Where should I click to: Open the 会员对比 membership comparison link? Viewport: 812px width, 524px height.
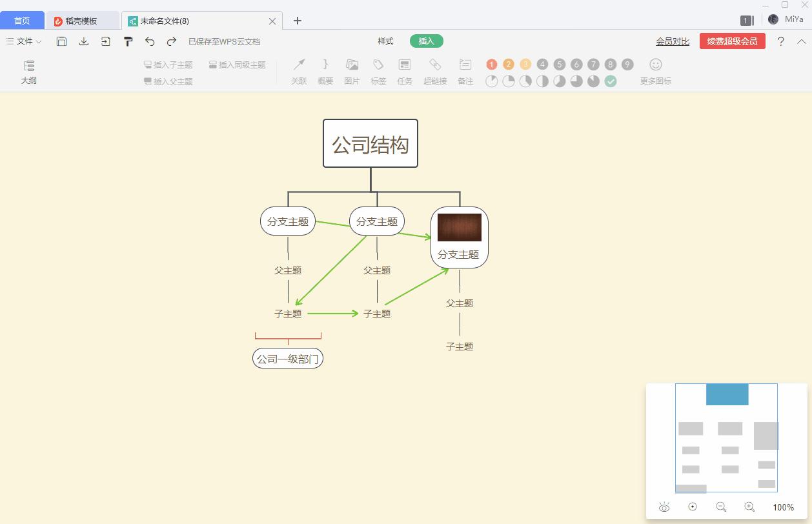(x=672, y=41)
